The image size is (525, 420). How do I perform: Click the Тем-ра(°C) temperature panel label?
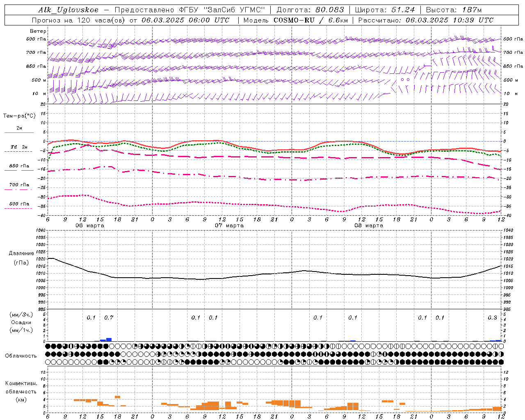tap(19, 116)
